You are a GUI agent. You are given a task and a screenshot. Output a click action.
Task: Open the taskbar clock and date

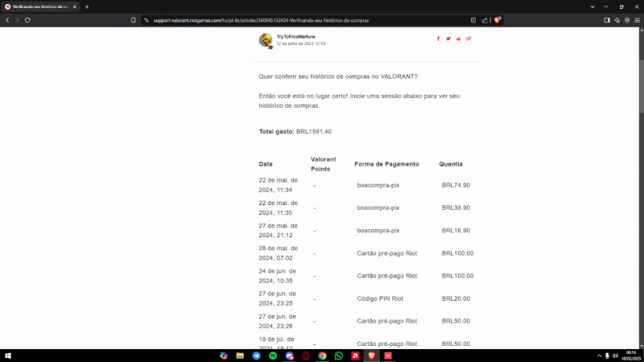coord(631,356)
